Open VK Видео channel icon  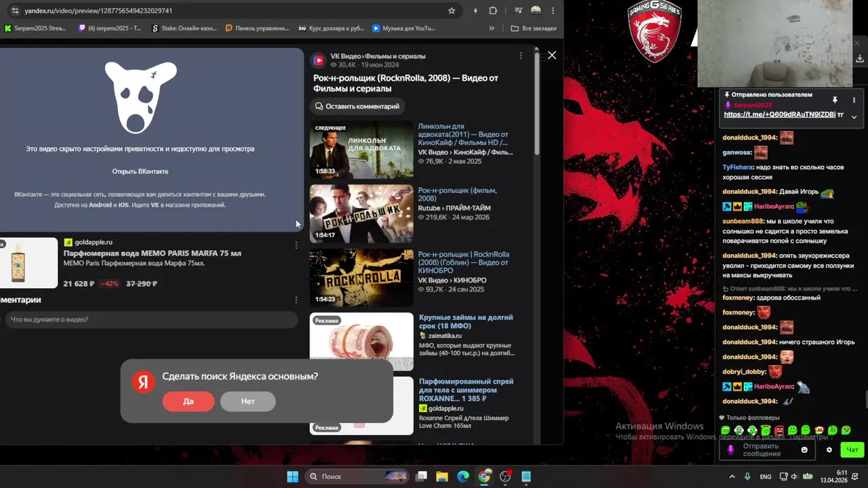coord(319,60)
